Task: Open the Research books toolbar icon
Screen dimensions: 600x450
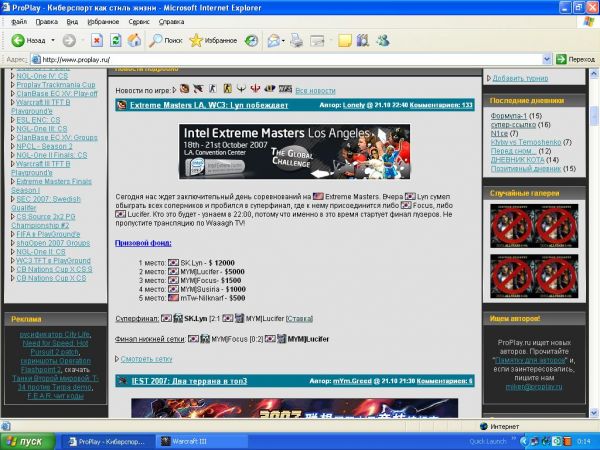Action: pos(363,40)
